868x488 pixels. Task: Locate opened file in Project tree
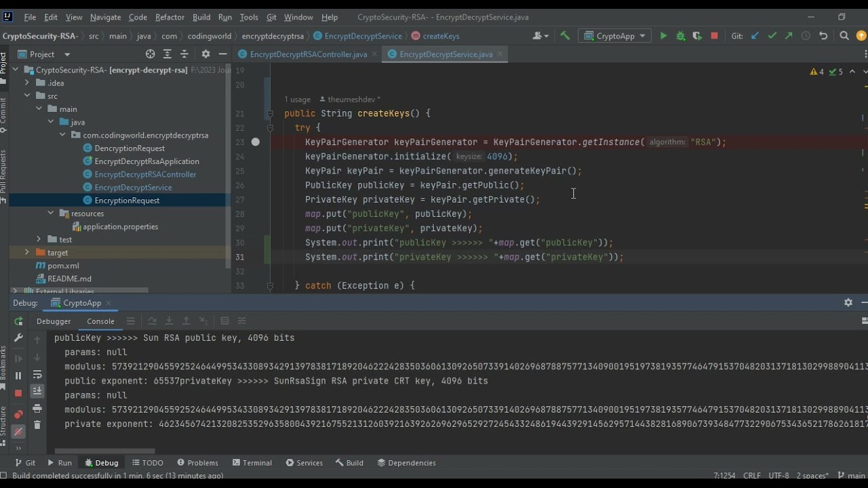click(151, 54)
